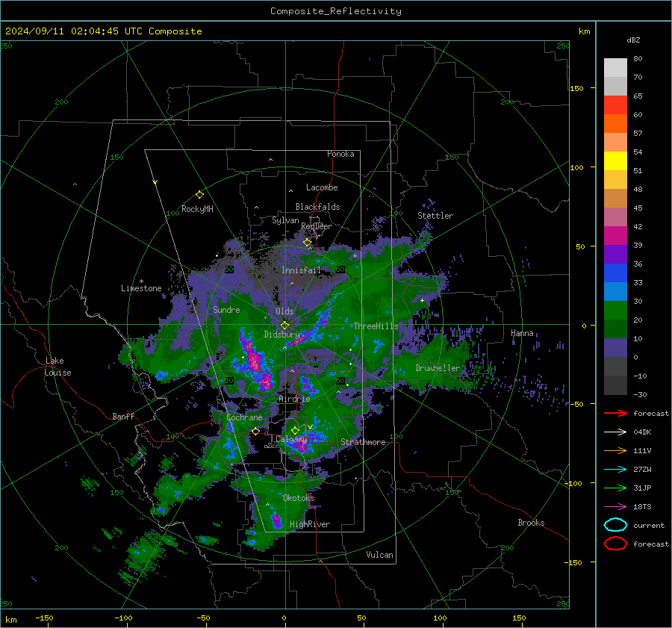Click the Ponoka city label
Image resolution: width=672 pixels, height=628 pixels.
[340, 155]
